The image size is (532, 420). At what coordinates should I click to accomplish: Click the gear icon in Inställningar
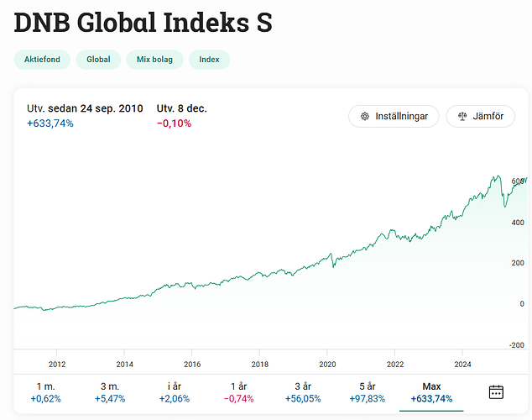[365, 117]
